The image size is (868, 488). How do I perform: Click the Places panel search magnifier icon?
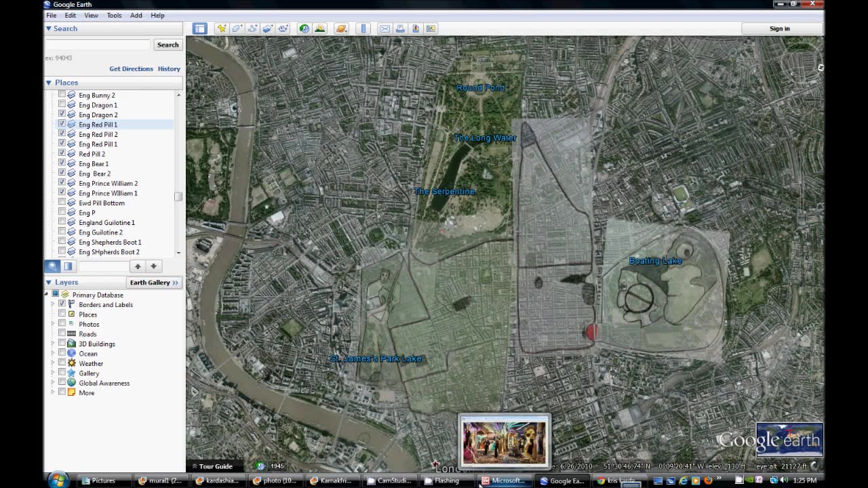coord(52,266)
